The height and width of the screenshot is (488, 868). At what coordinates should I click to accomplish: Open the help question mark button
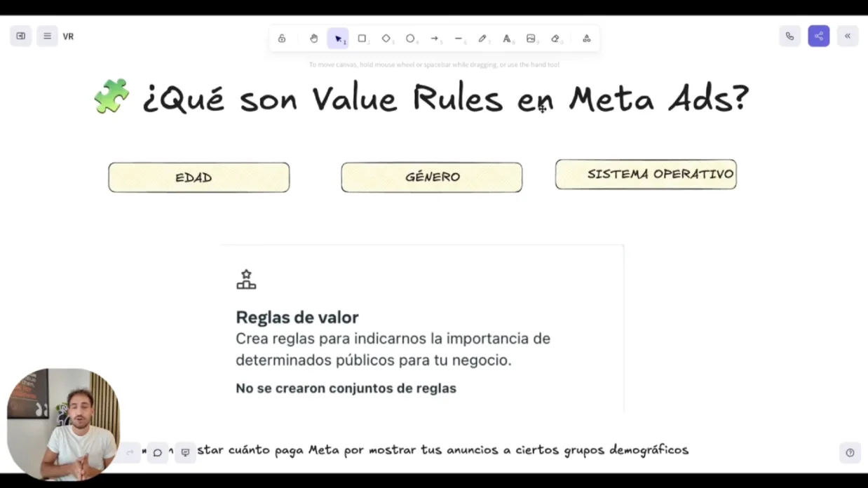pos(850,453)
